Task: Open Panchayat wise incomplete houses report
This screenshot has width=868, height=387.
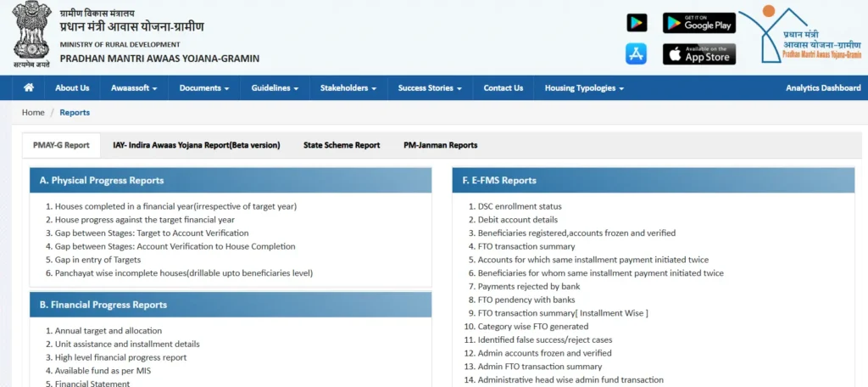Action: [184, 272]
